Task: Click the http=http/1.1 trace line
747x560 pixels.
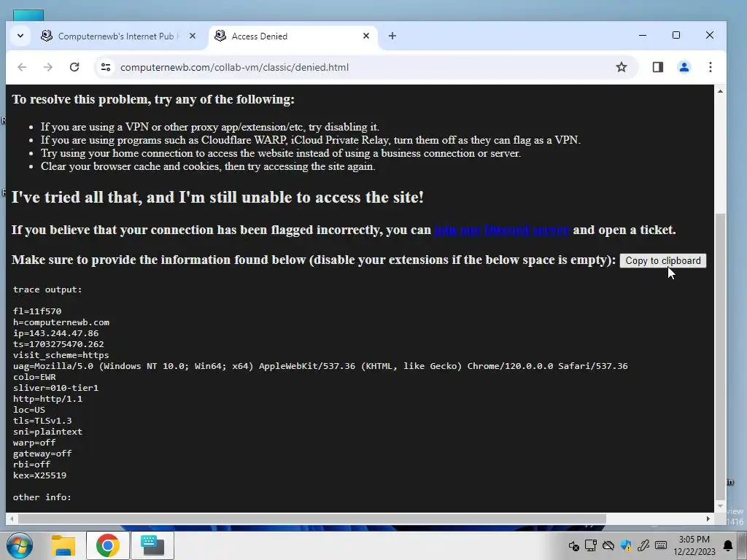Action: point(47,399)
